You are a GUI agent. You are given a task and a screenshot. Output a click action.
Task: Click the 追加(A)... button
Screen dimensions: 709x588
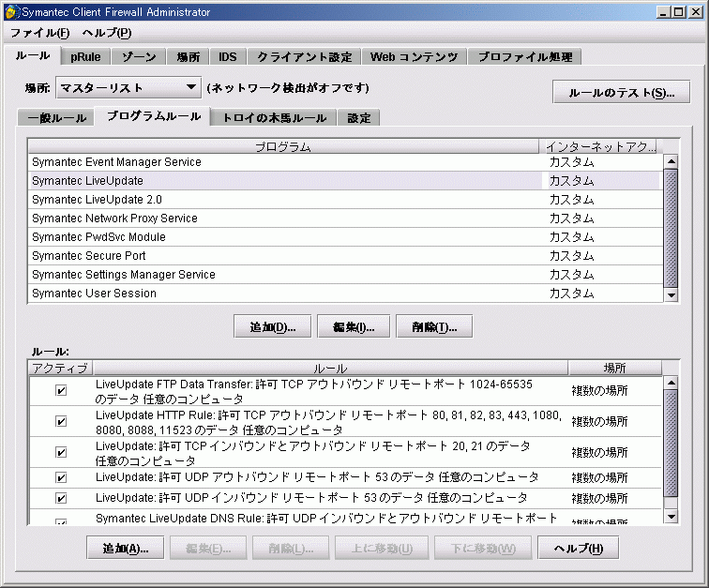pyautogui.click(x=126, y=549)
